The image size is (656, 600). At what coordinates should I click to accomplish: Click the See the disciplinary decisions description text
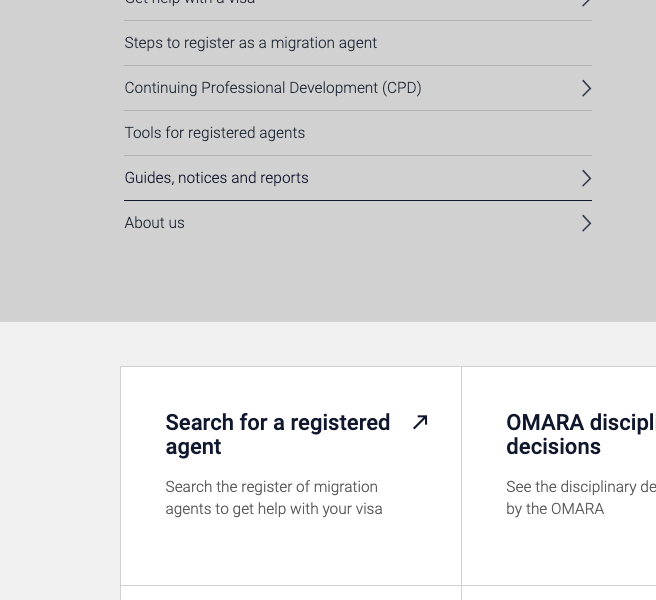coord(580,498)
